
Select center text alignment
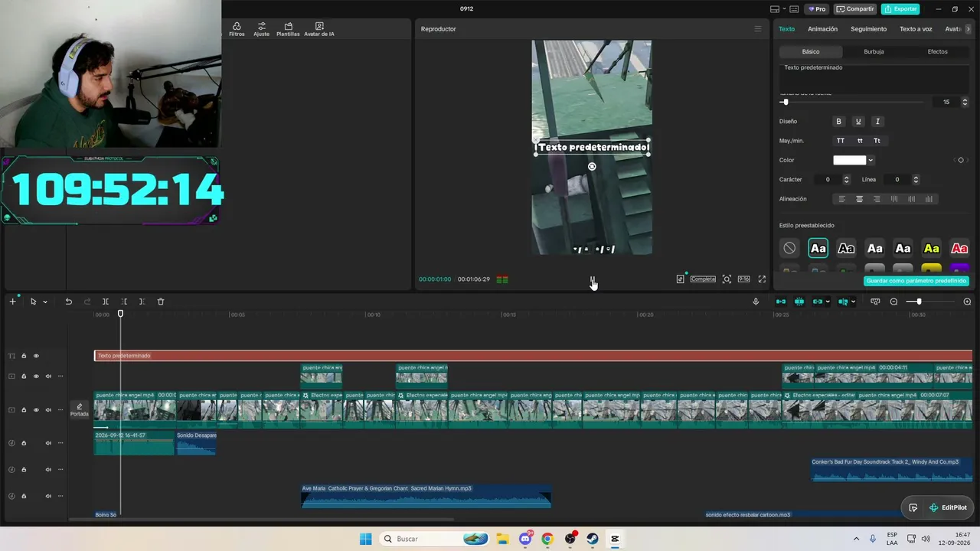[859, 199]
